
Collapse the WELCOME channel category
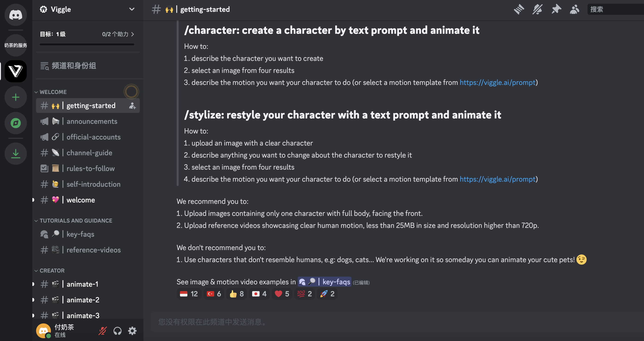coord(53,92)
